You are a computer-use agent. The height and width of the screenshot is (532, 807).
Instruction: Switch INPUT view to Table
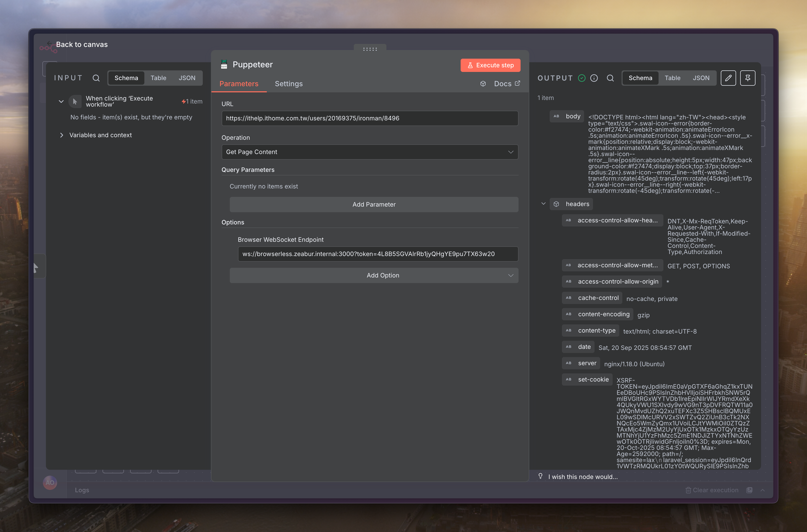point(158,78)
